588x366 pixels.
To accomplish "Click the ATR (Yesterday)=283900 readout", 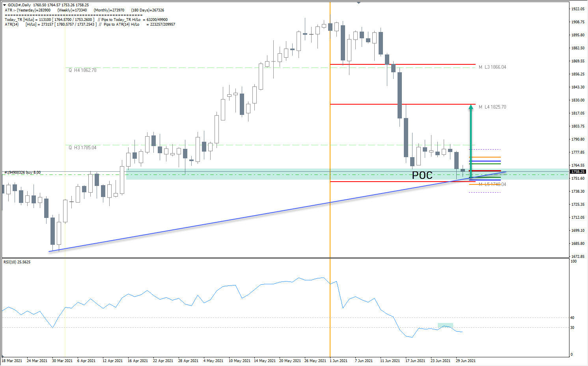I will click(x=28, y=10).
